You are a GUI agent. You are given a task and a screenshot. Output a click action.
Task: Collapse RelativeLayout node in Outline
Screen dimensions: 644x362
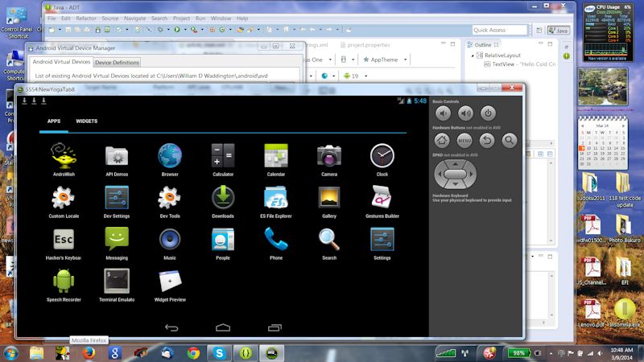pos(473,56)
